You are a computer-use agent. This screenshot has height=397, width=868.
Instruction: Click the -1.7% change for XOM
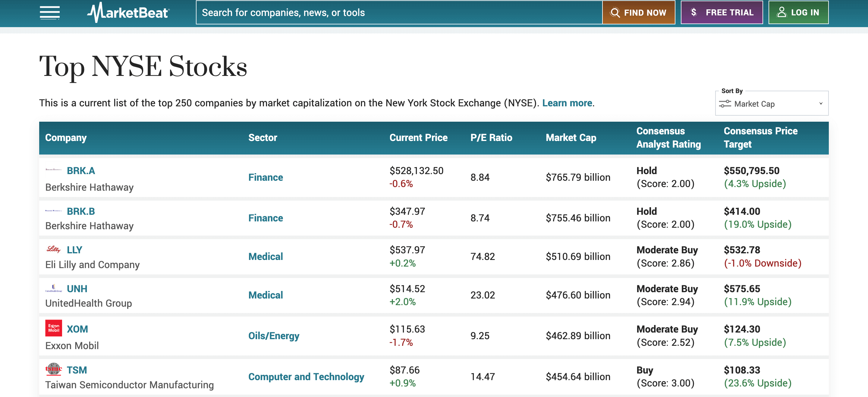click(401, 343)
